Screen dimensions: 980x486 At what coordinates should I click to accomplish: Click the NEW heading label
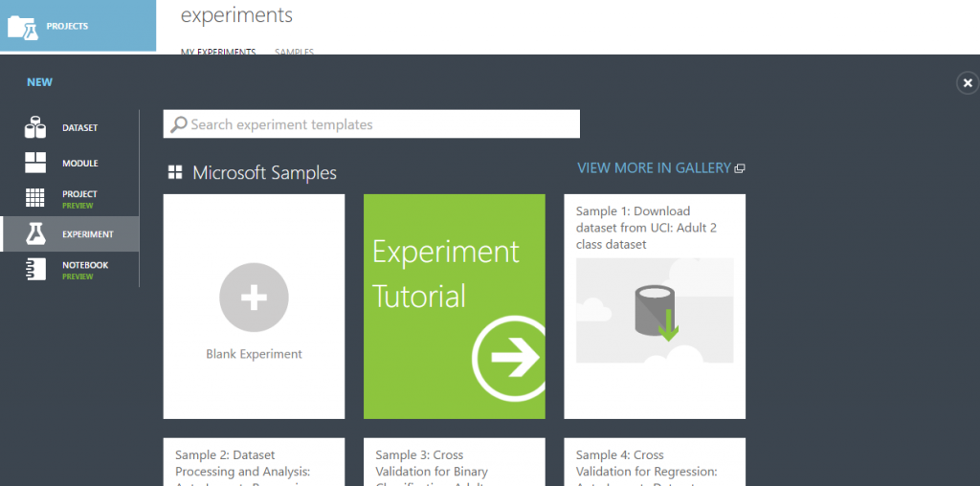click(40, 82)
